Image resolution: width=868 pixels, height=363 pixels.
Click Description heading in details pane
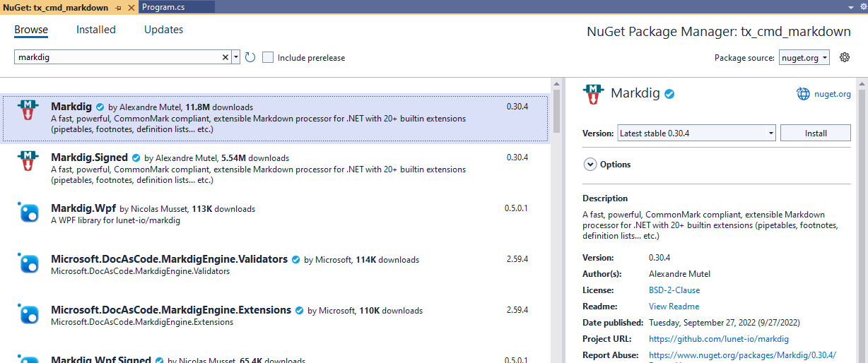click(x=605, y=198)
